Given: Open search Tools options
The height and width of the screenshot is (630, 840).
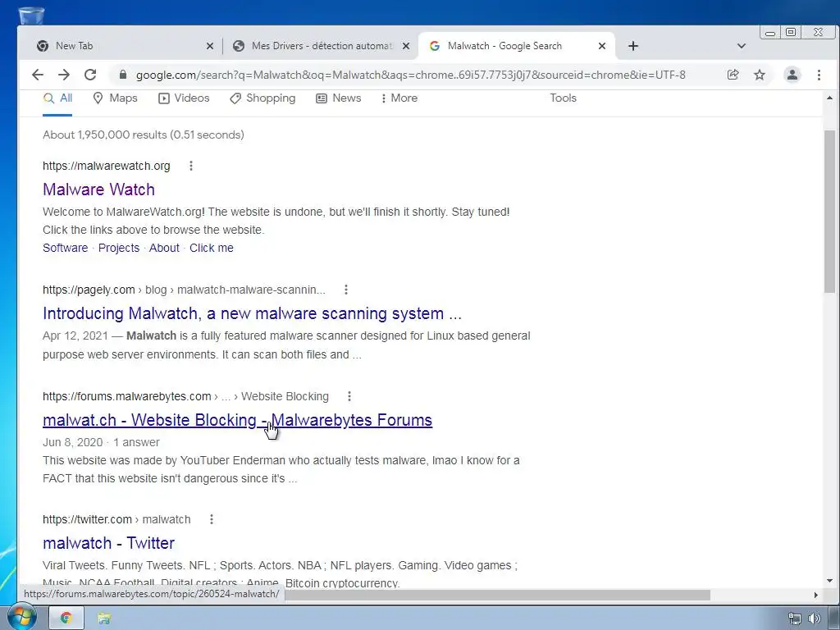Looking at the screenshot, I should [x=563, y=98].
